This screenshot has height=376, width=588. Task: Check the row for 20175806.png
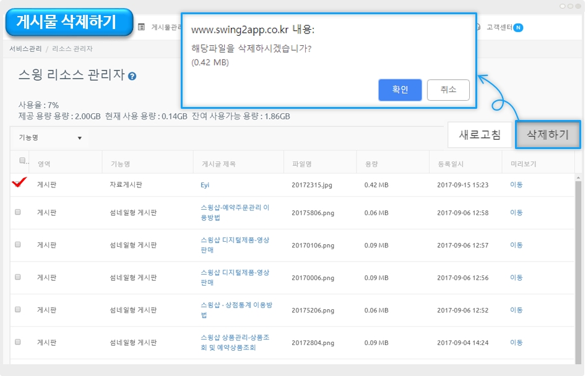[18, 212]
